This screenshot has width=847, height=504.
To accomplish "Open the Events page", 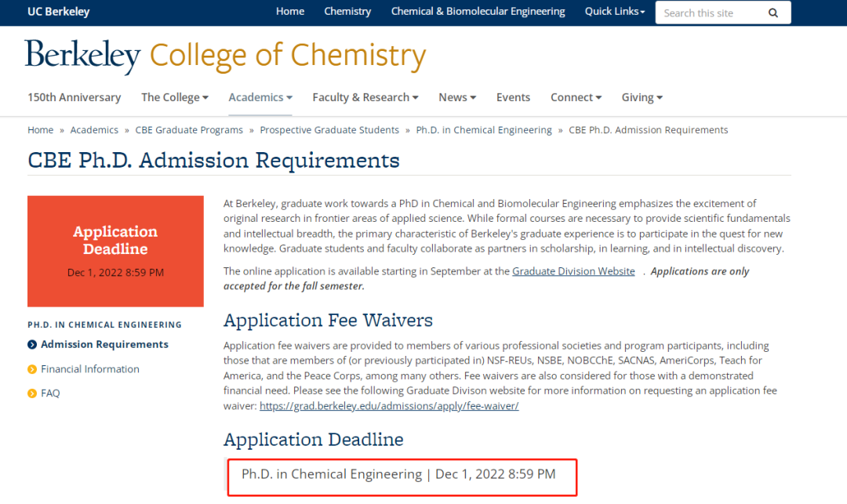I will pyautogui.click(x=513, y=97).
